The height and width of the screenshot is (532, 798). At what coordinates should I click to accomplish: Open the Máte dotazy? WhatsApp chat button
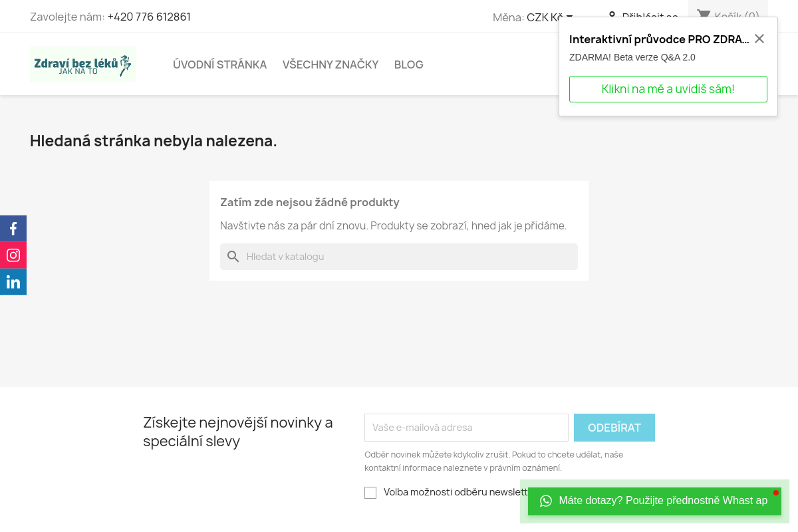[654, 501]
